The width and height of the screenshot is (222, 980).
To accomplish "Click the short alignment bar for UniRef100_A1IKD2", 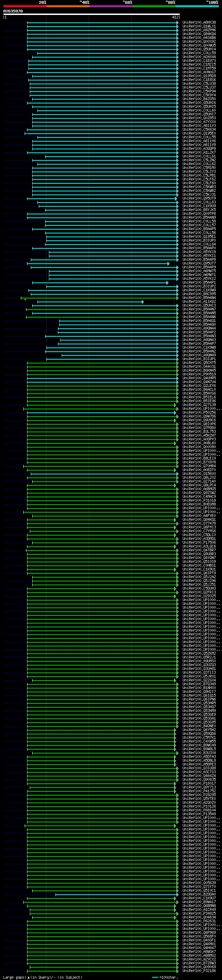I will point(90,302).
